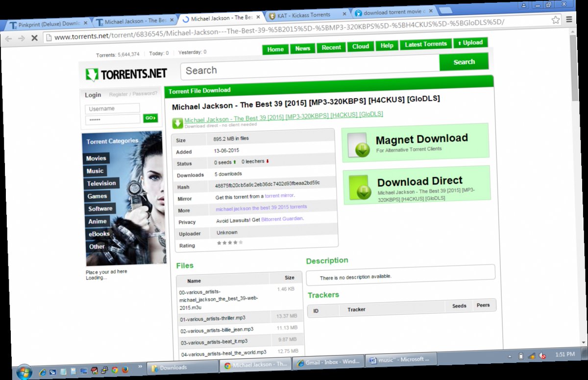Screen dimensions: 588x380
Task: Launch Internet Explorer from quick launch
Action: point(43,372)
